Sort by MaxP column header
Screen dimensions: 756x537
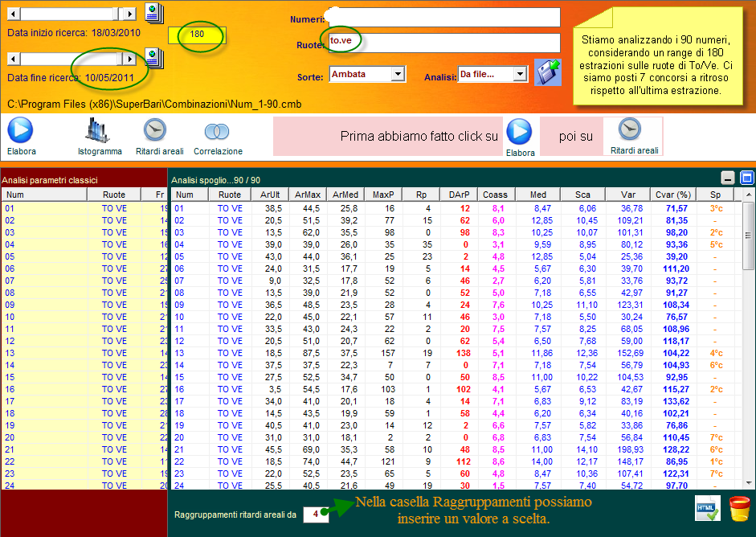[383, 195]
